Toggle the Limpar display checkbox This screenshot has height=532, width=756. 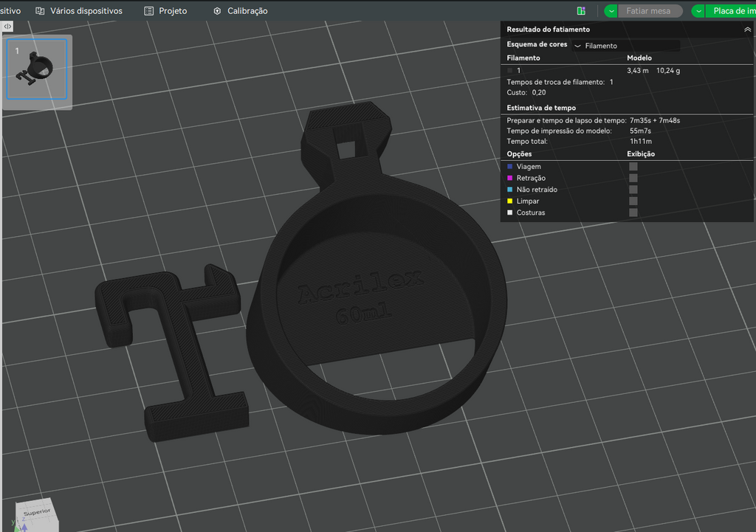(x=633, y=201)
